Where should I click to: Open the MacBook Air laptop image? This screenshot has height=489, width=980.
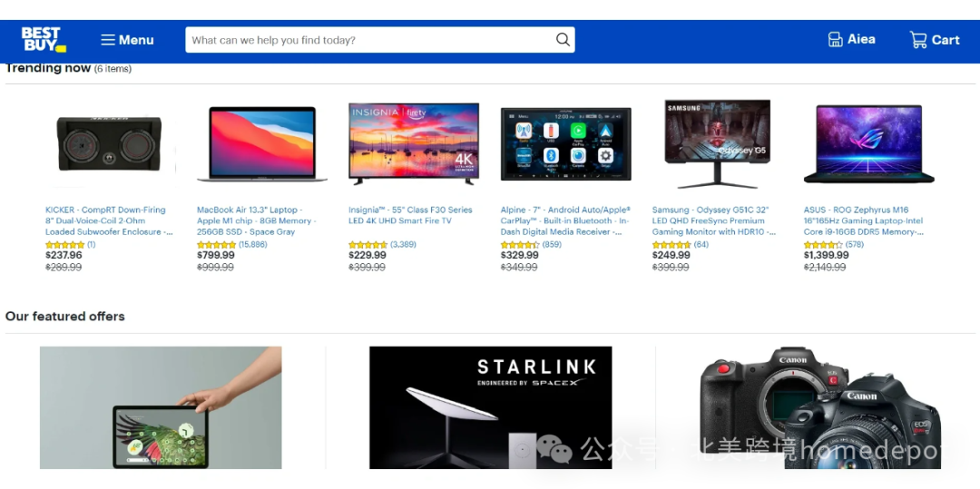tap(262, 144)
